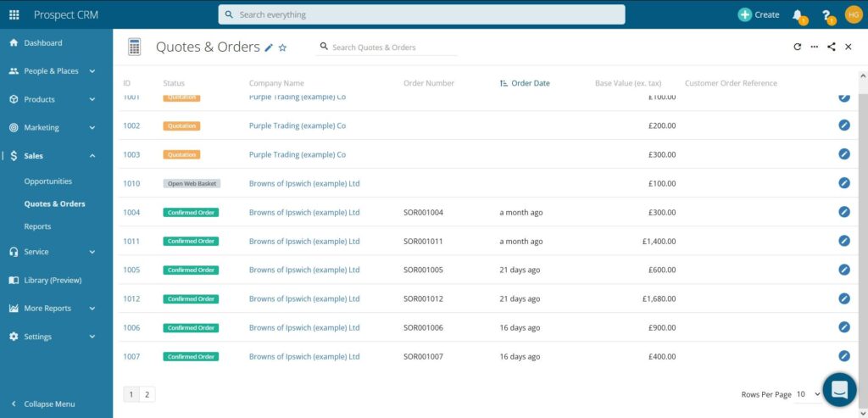Open Library (Preview) in sidebar
This screenshot has height=418, width=868.
53,281
